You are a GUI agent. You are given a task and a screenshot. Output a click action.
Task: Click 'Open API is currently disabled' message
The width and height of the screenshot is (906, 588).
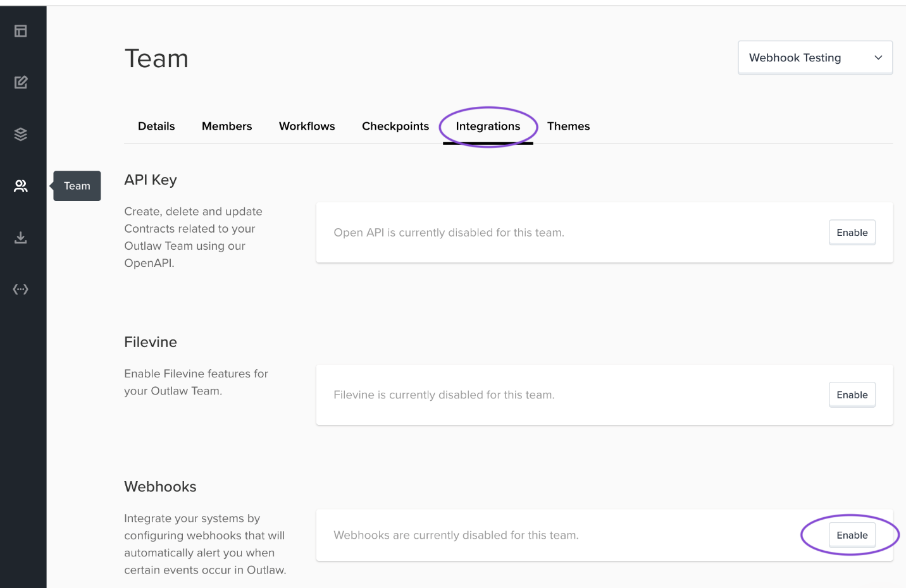[449, 233]
